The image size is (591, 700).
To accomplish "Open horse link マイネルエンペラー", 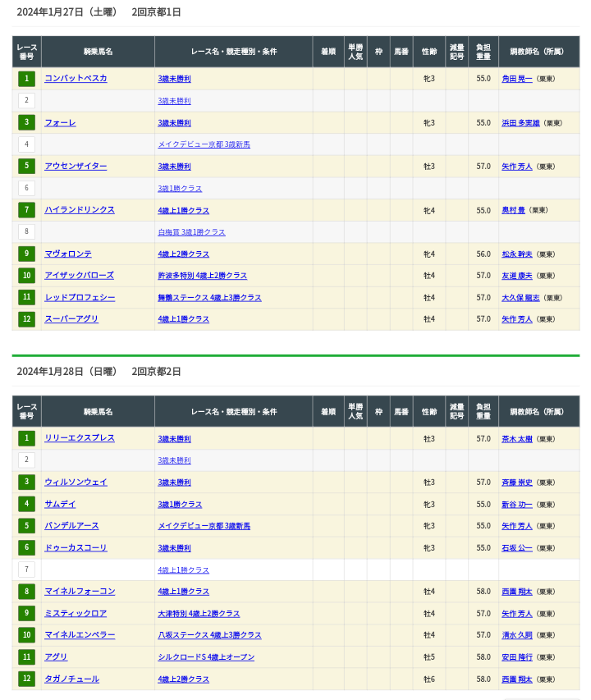I will (x=80, y=634).
